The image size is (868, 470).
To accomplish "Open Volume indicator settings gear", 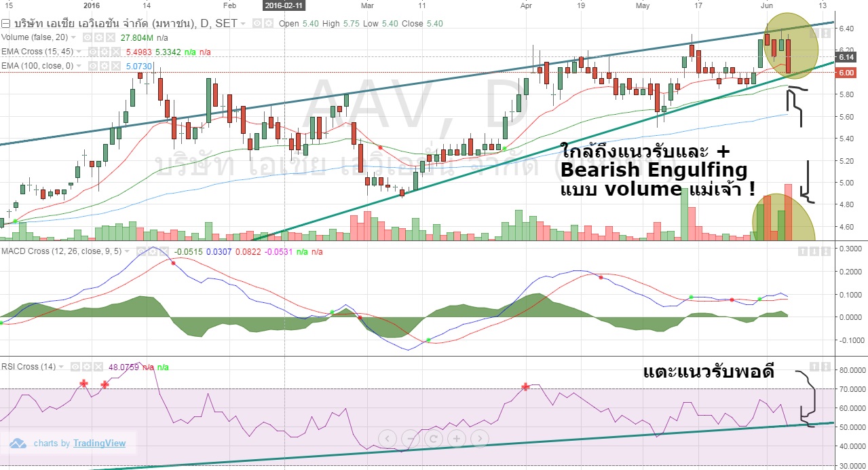I will [x=99, y=37].
